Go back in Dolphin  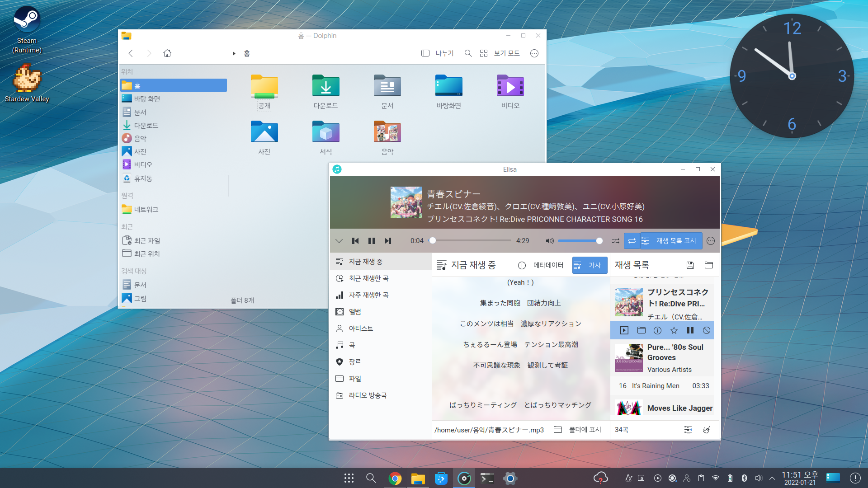coord(131,53)
